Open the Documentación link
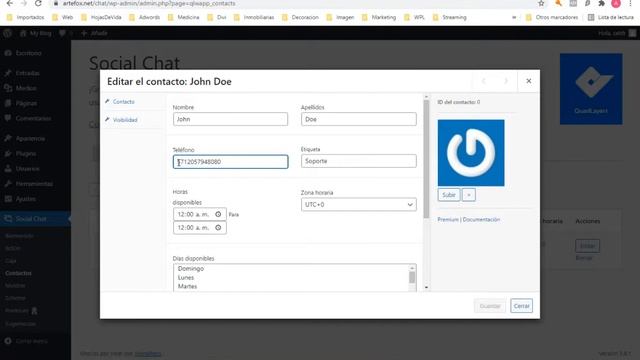The height and width of the screenshot is (360, 640). click(x=481, y=220)
